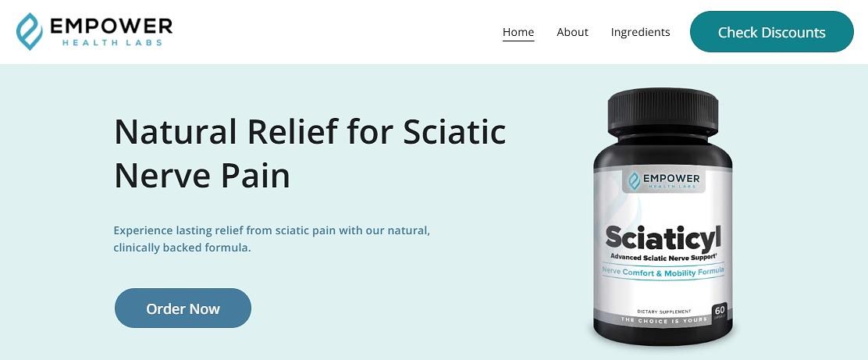The width and height of the screenshot is (868, 360).
Task: Click 'Nerve Comfort & Mobility Formula' label text
Action: (x=663, y=272)
